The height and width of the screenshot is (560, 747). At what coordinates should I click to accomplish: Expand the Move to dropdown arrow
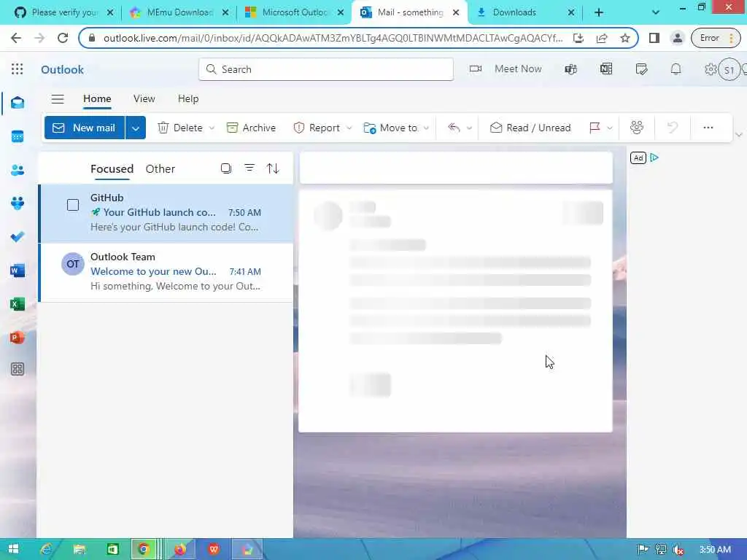pyautogui.click(x=426, y=128)
